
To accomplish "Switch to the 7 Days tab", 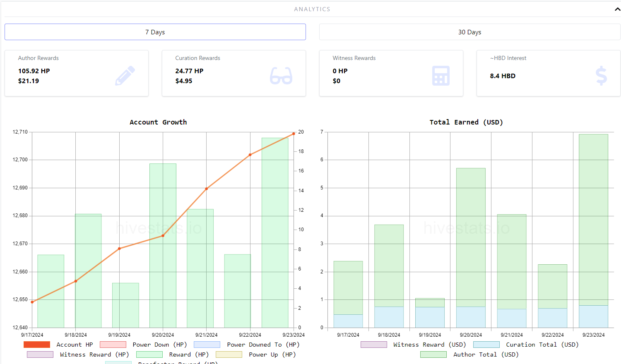I will (155, 32).
